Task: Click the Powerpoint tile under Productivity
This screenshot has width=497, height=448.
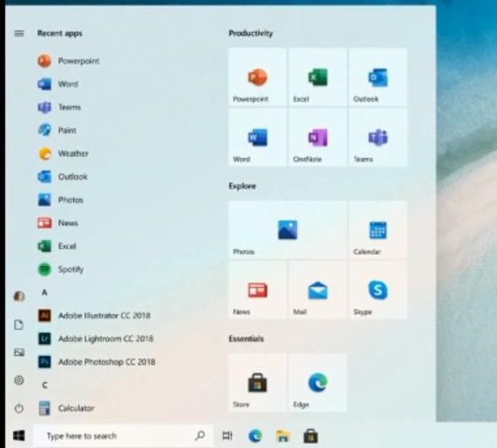Action: click(x=257, y=77)
